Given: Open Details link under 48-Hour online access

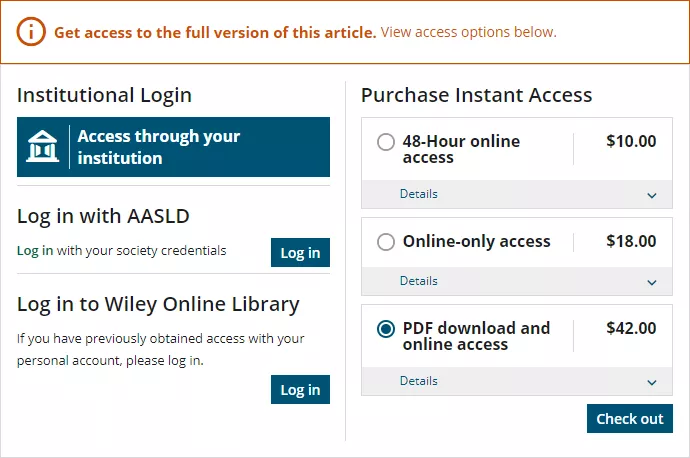Looking at the screenshot, I should [x=418, y=194].
